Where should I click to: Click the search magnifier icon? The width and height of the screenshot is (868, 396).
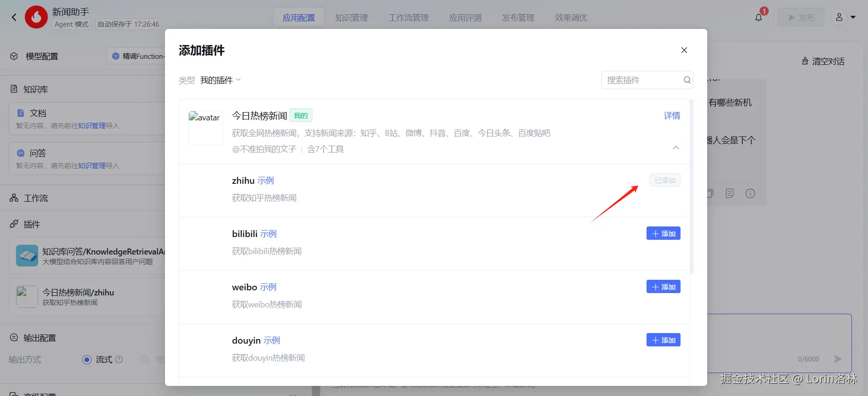[x=687, y=80]
